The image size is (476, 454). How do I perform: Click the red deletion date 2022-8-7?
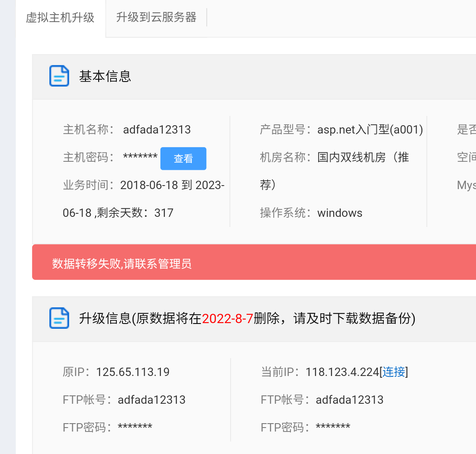pos(227,319)
